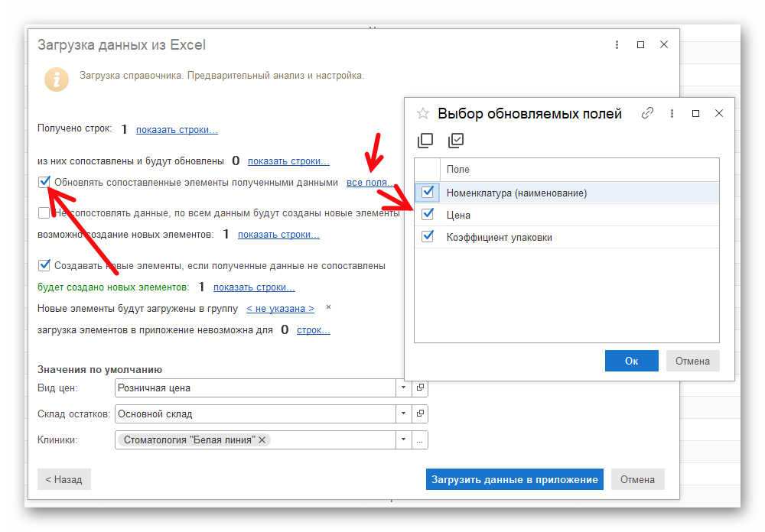
Task: Open the three-dot menu of Excel import window
Action: click(617, 45)
